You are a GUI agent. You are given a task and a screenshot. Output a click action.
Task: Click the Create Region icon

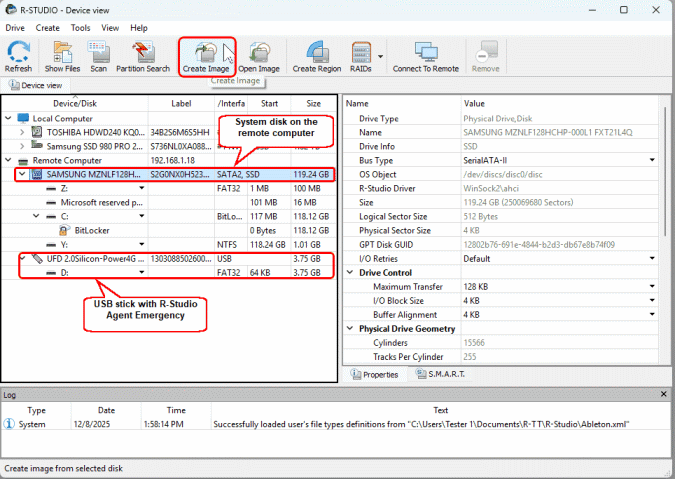pyautogui.click(x=317, y=56)
